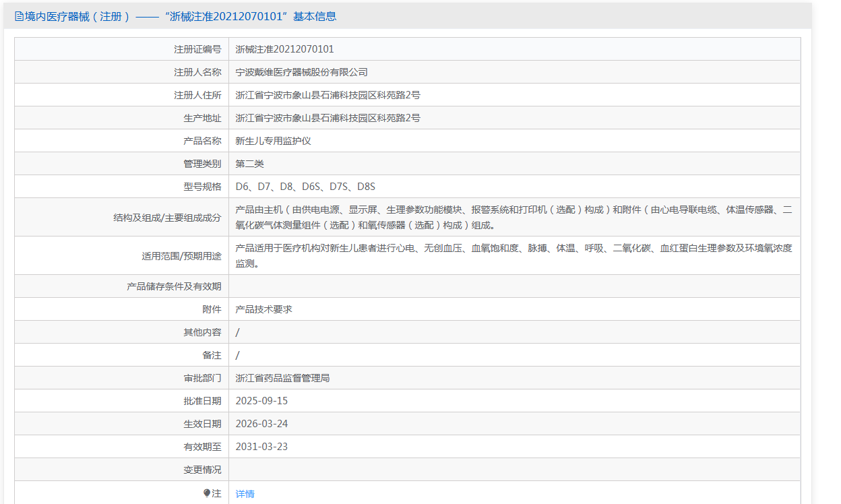The image size is (841, 504).
Task: Click the 产品名称 label
Action: [202, 141]
